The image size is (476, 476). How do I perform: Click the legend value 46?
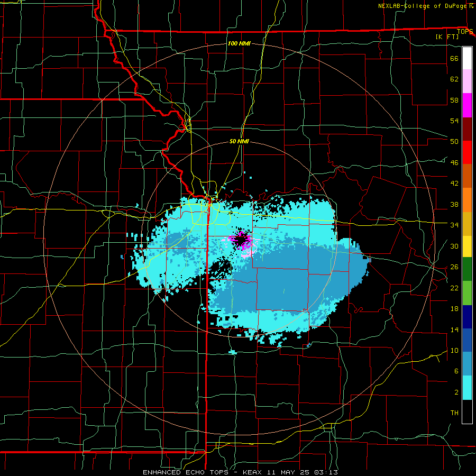454,163
